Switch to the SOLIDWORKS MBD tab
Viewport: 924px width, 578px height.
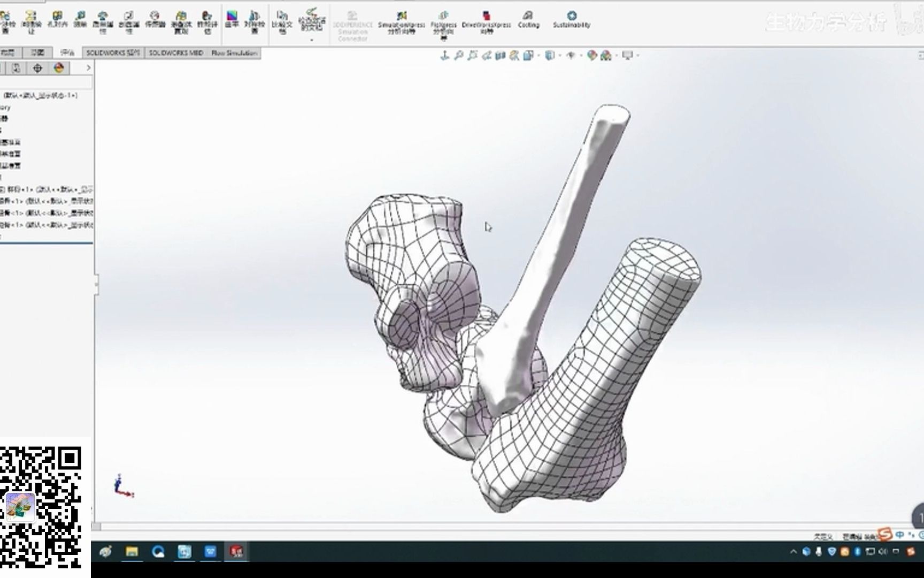coord(176,52)
